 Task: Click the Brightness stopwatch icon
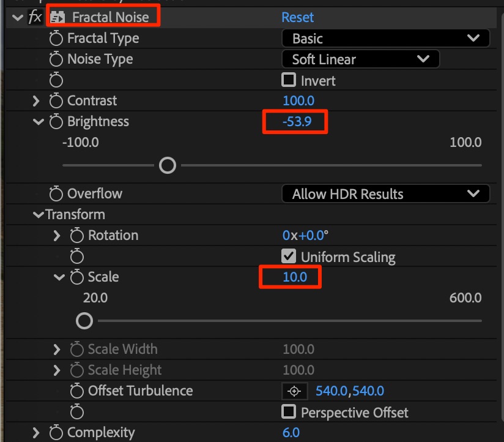coord(56,122)
